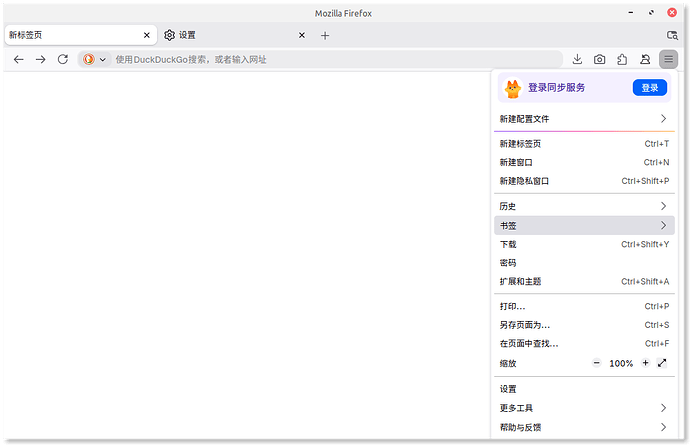The image size is (690, 445).
Task: Close the Firefox window
Action: tap(672, 13)
